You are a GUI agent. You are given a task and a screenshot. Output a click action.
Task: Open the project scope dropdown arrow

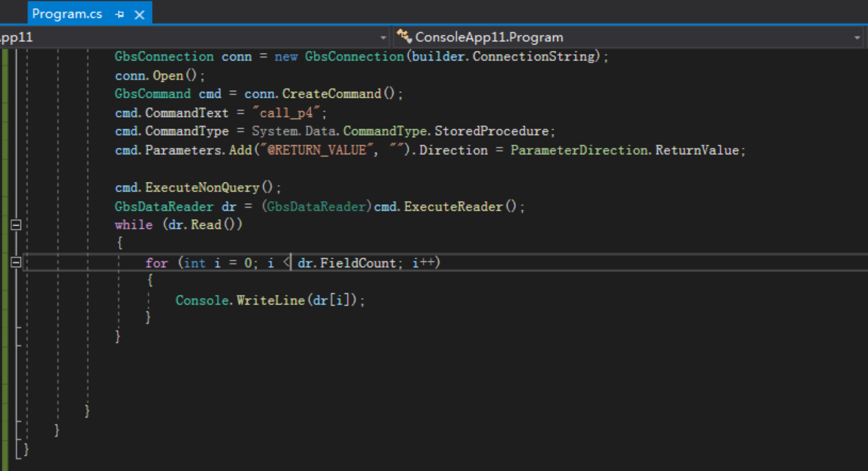tap(383, 37)
